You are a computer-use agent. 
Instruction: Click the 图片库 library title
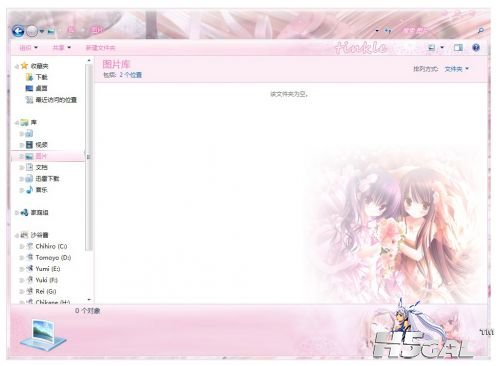[x=116, y=64]
